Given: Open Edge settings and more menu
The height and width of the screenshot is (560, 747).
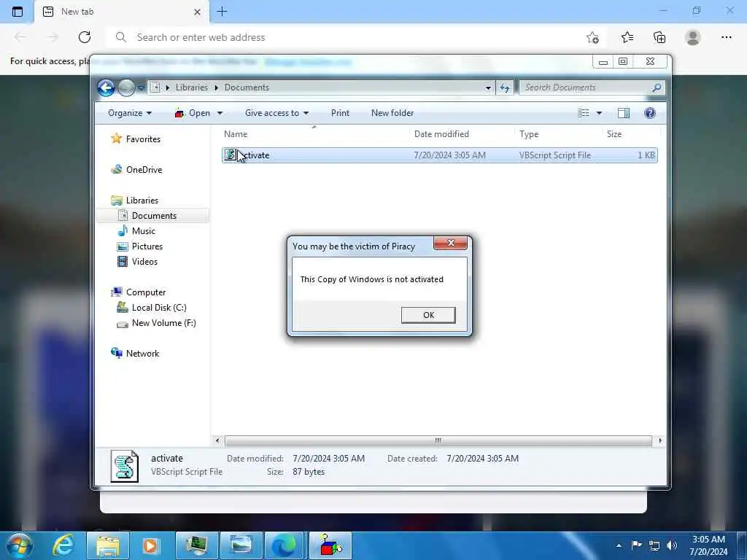Looking at the screenshot, I should (726, 37).
